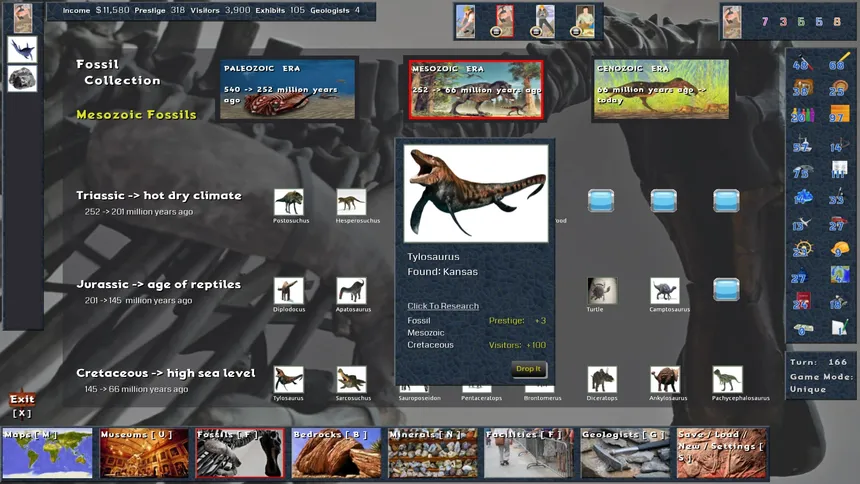The height and width of the screenshot is (484, 860).
Task: Select the Pachycephalosaurus fossil thumbnail
Action: pos(727,380)
